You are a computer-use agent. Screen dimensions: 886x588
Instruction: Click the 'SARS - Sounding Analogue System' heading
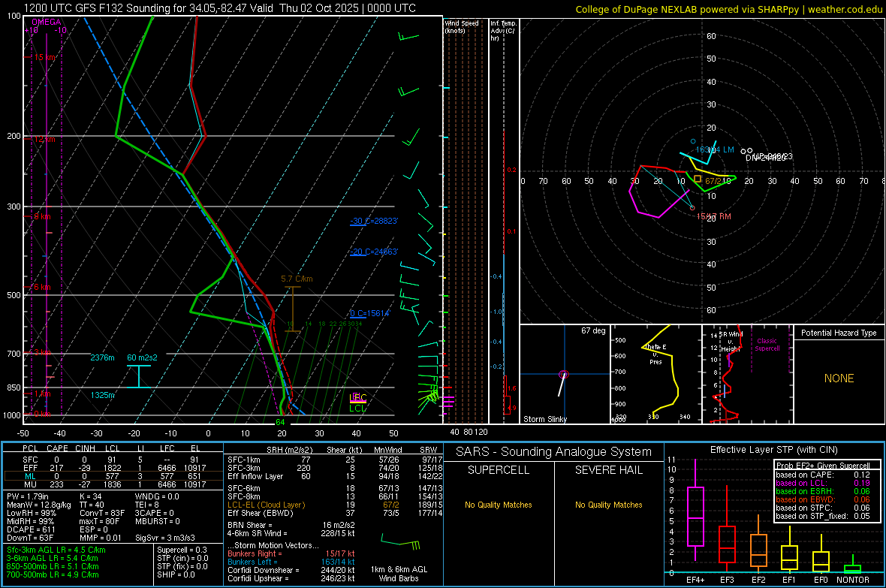(554, 452)
